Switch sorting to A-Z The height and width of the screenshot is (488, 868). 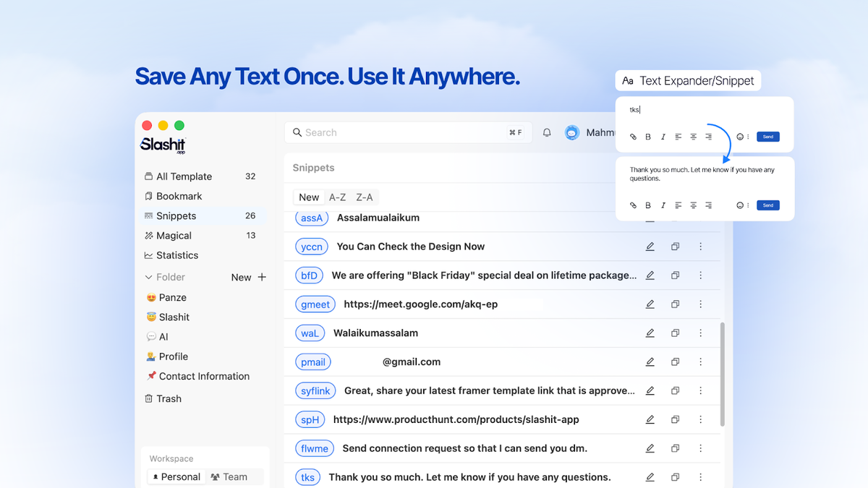[x=336, y=197]
